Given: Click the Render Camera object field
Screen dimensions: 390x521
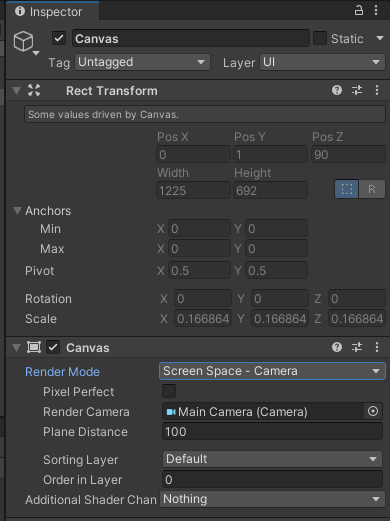Looking at the screenshot, I should point(263,412).
